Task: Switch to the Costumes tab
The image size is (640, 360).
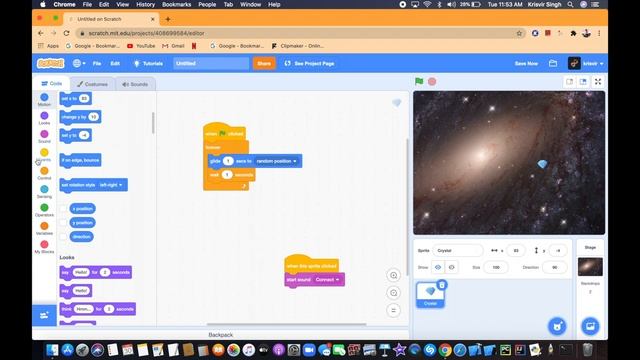Action: coord(93,84)
